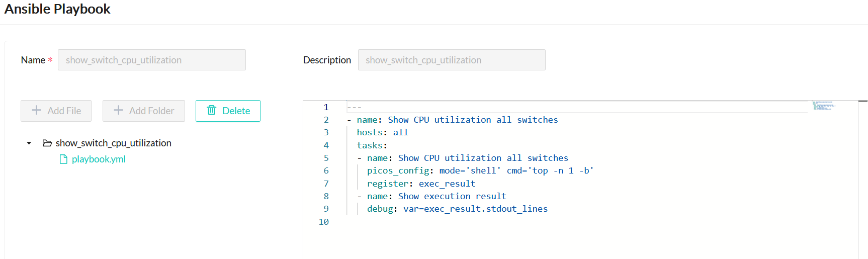Screen dimensions: 868x259
Task: Click the 'hosts: all' line in editor
Action: click(x=382, y=133)
